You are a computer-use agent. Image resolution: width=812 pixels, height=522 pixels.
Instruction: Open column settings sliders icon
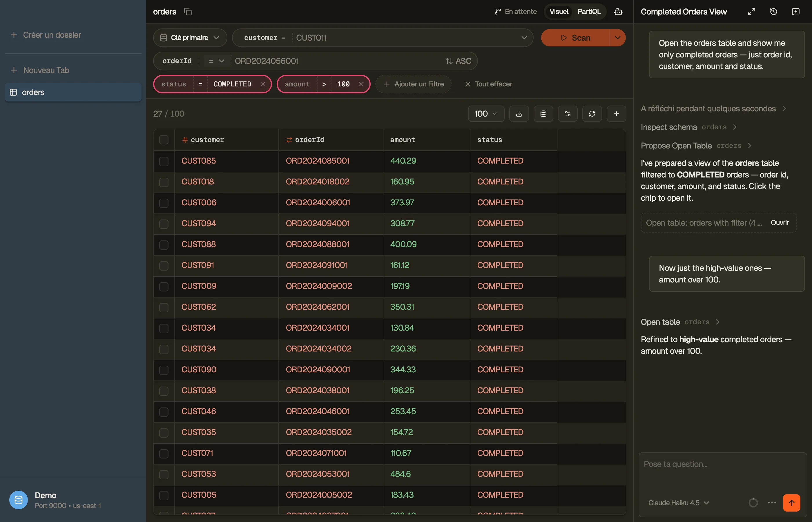click(x=568, y=114)
